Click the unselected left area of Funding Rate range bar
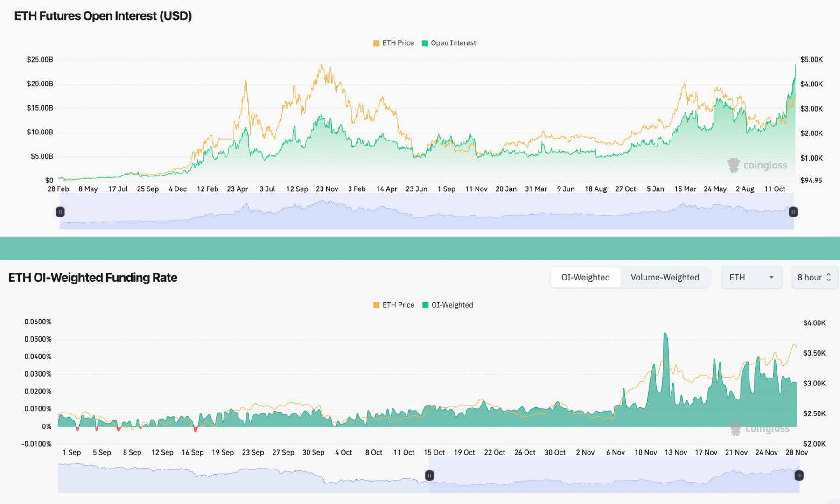The image size is (840, 504). [x=243, y=478]
